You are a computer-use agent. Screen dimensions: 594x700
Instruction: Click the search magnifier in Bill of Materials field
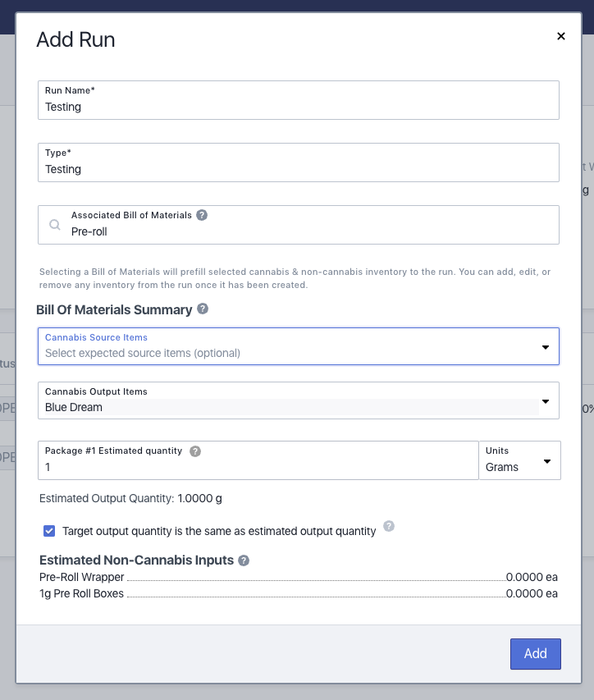pos(54,225)
